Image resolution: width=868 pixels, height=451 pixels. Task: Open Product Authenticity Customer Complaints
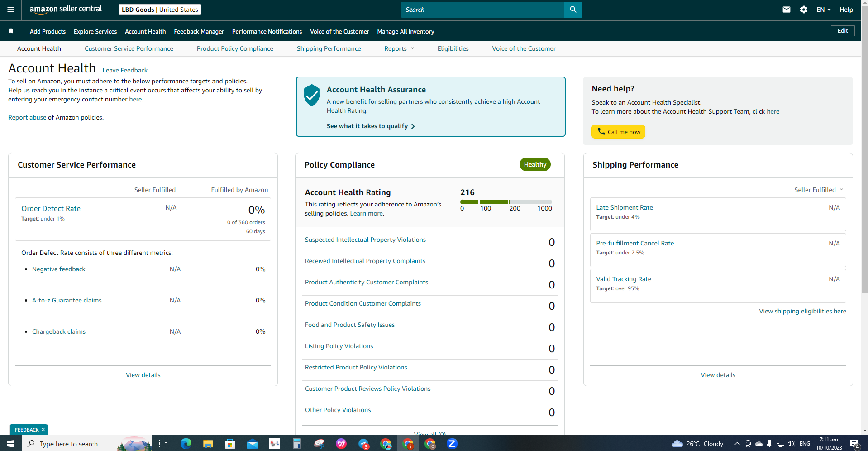[367, 282]
